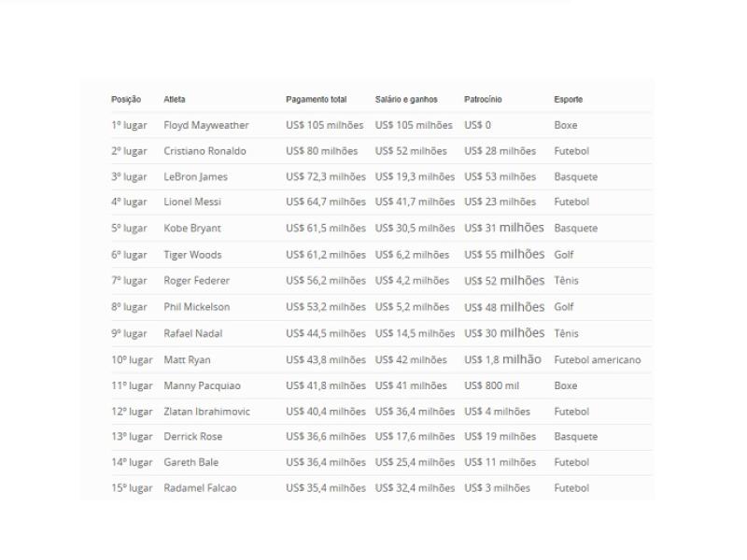Click the Posição column header
Image resolution: width=747 pixels, height=560 pixels.
point(126,100)
